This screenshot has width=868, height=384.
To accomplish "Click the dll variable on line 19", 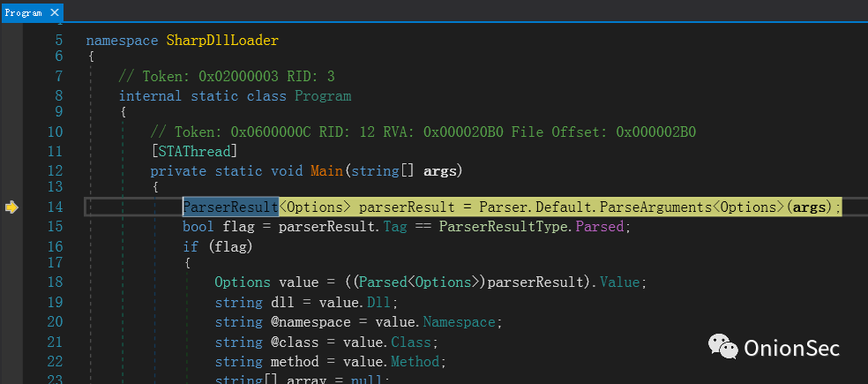I will click(x=282, y=303).
